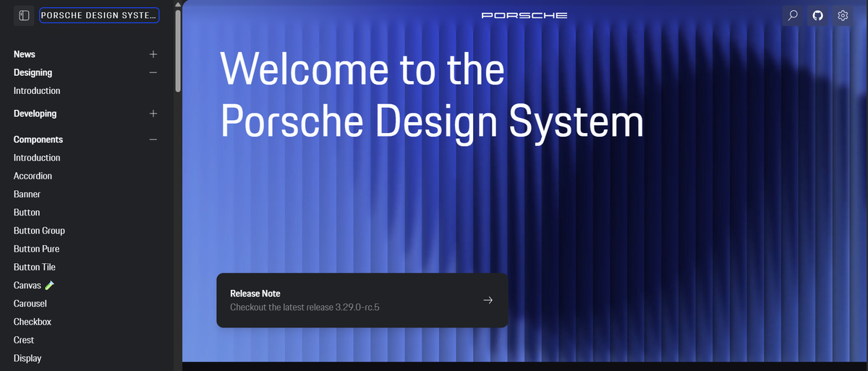Click the sidebar scrollbar up arrow
The image size is (868, 371).
tap(178, 4)
